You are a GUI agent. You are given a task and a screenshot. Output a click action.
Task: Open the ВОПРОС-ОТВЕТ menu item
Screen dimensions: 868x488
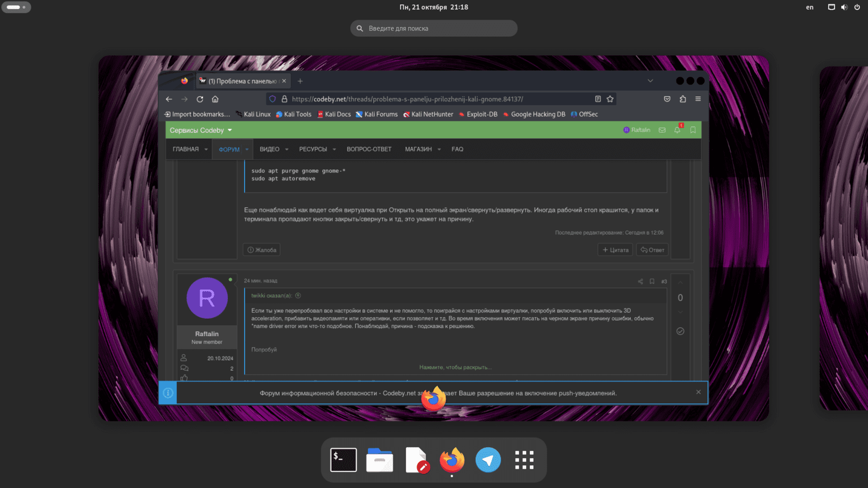(369, 149)
